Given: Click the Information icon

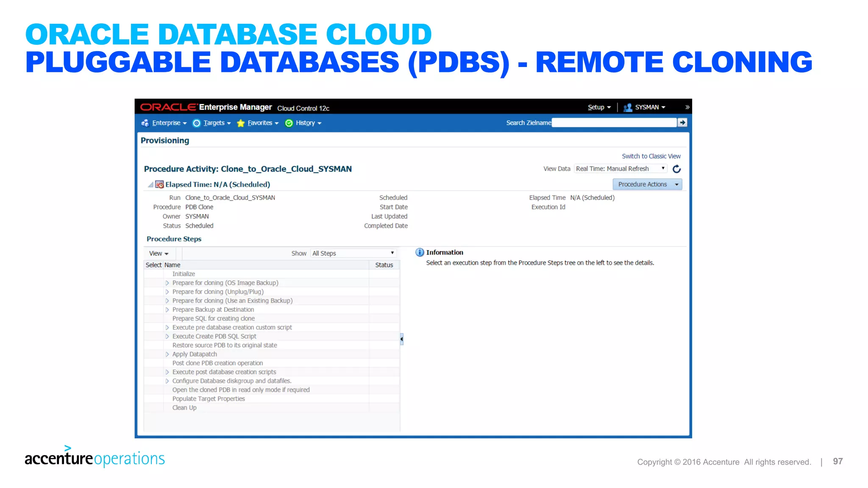Looking at the screenshot, I should (420, 252).
